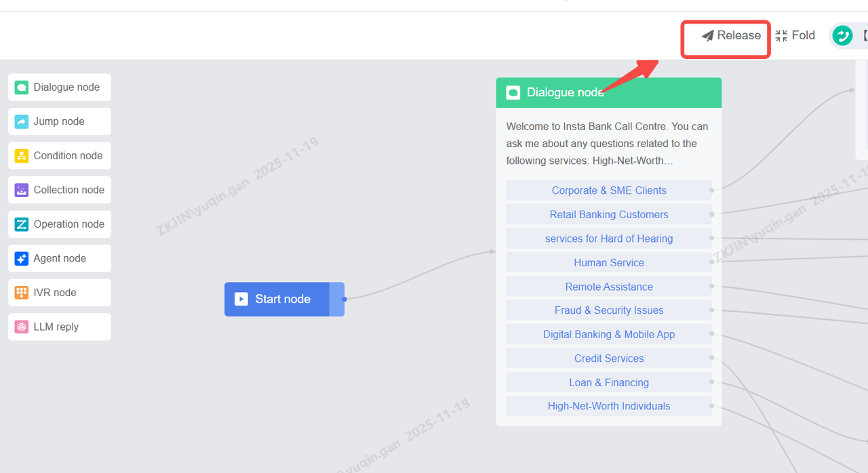Choose the Operation node icon

[22, 224]
